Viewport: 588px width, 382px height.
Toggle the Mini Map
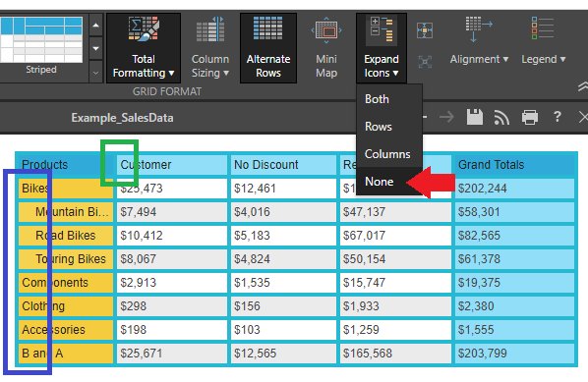tap(326, 48)
